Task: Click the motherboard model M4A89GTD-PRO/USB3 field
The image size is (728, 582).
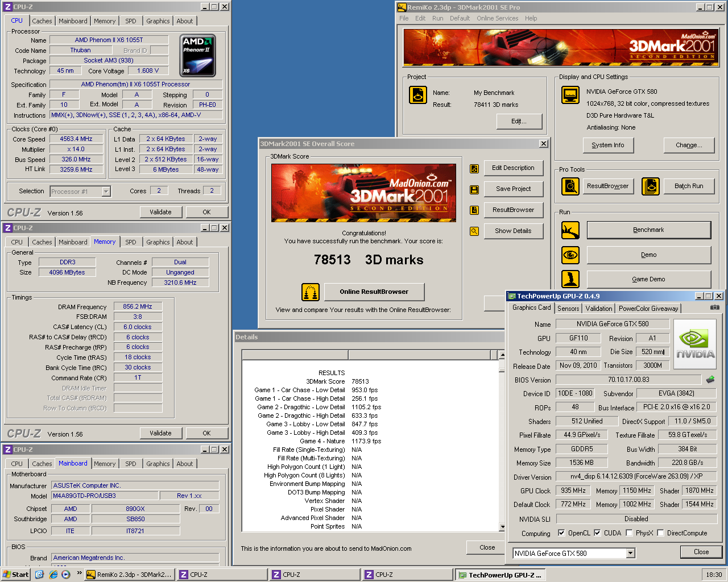Action: [105, 496]
